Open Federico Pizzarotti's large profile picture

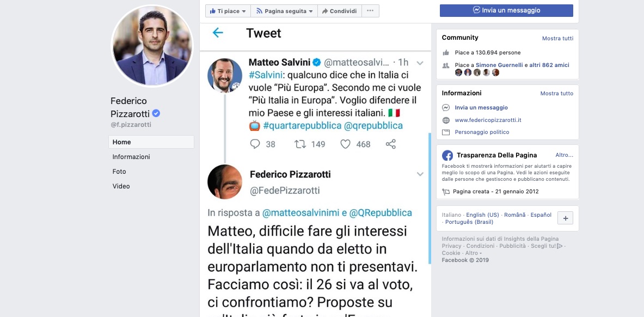tap(152, 46)
